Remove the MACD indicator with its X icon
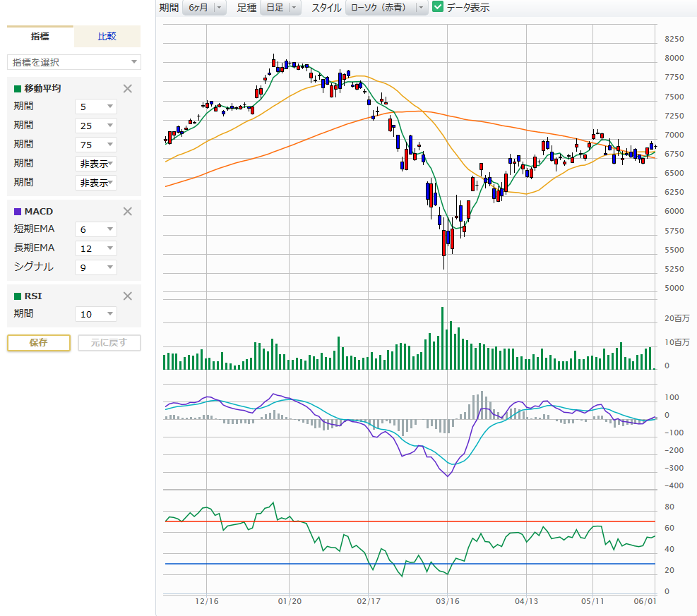This screenshot has width=697, height=616. click(128, 211)
